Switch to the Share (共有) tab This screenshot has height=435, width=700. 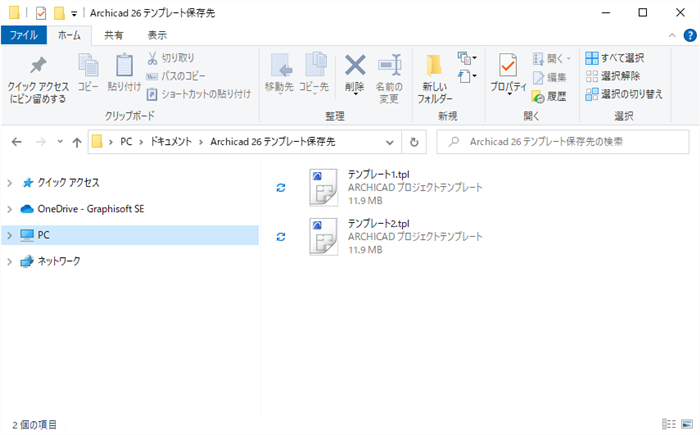click(x=113, y=35)
